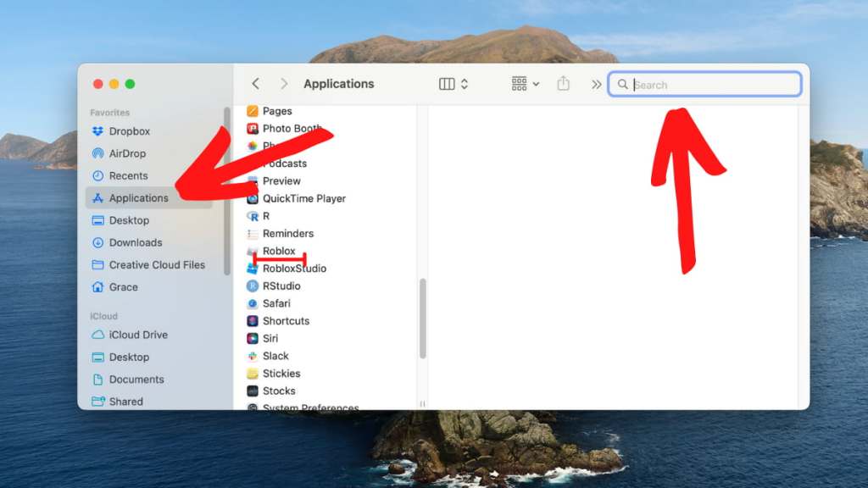Select the Safari app icon

[253, 303]
